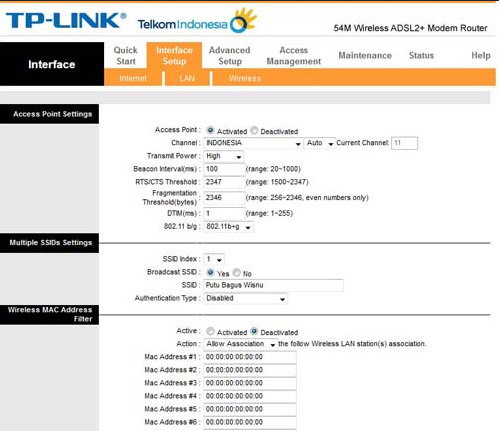
Task: Click the Mac Address #4 field
Action: [250, 396]
